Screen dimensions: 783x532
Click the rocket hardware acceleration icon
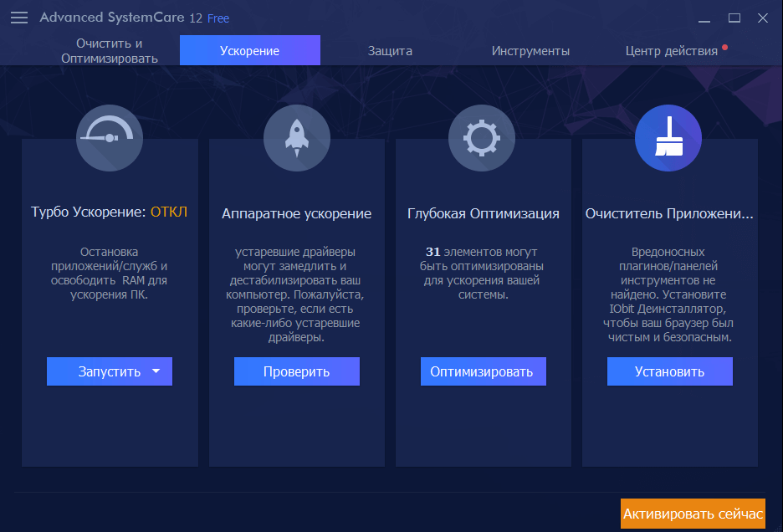pyautogui.click(x=297, y=138)
